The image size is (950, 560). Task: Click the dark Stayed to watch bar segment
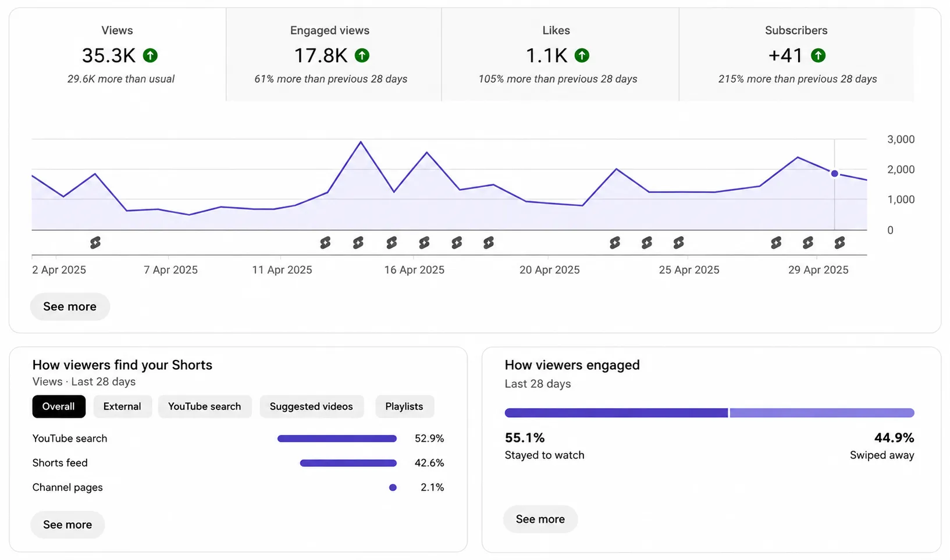click(x=617, y=413)
